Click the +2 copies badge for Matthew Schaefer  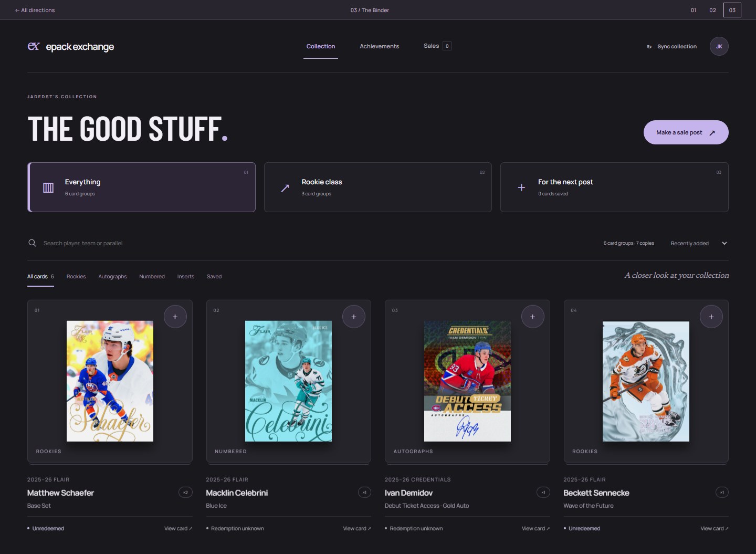click(x=185, y=493)
